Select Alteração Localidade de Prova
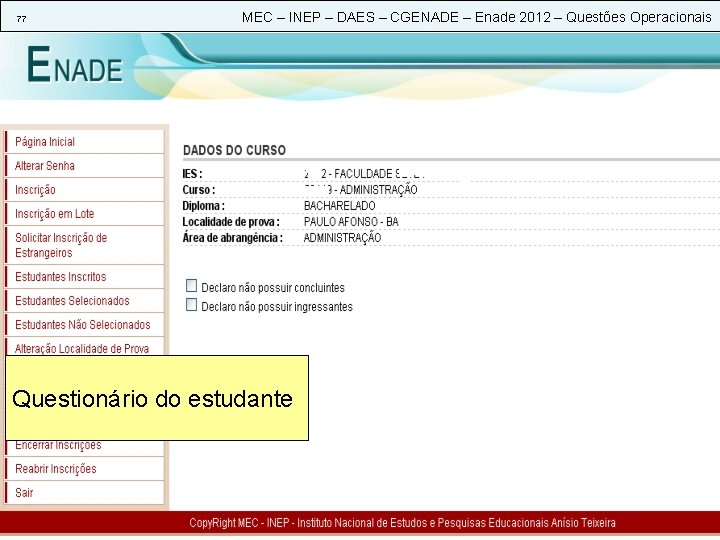The height and width of the screenshot is (540, 720). [84, 347]
